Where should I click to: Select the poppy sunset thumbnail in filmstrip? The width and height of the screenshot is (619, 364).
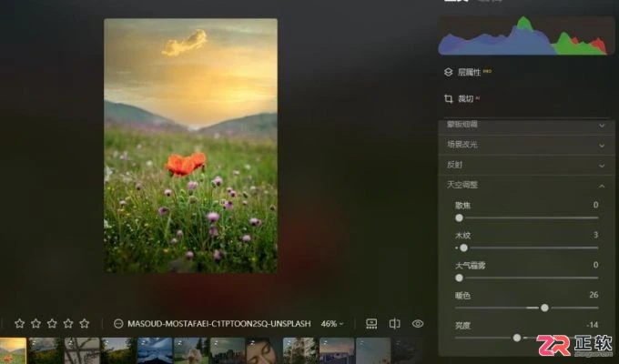click(x=13, y=350)
